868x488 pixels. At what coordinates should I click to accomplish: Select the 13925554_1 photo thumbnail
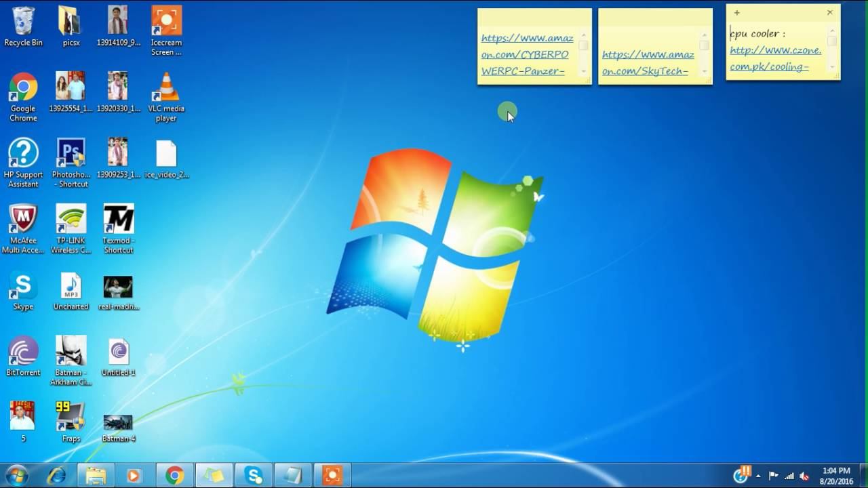coord(71,91)
